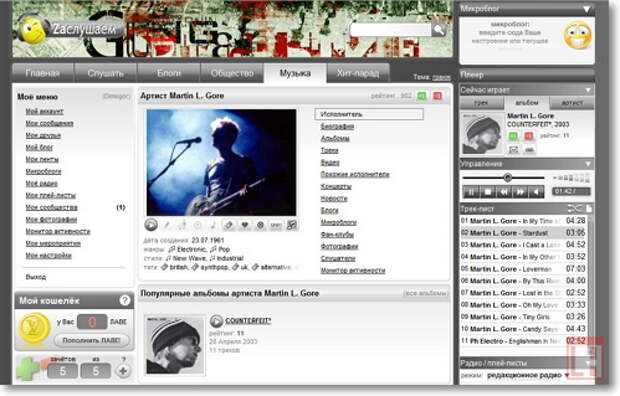Click the tag icon in the artist toolbar

[229, 225]
